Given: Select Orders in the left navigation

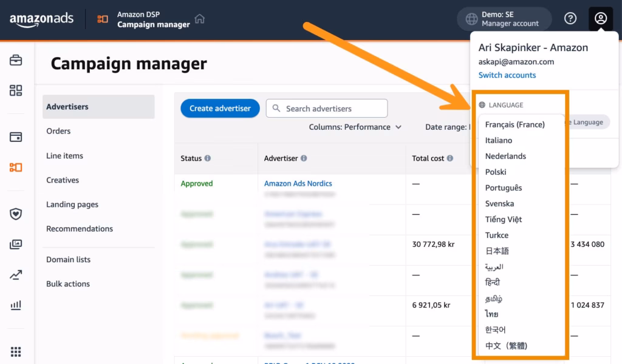Looking at the screenshot, I should coord(58,131).
